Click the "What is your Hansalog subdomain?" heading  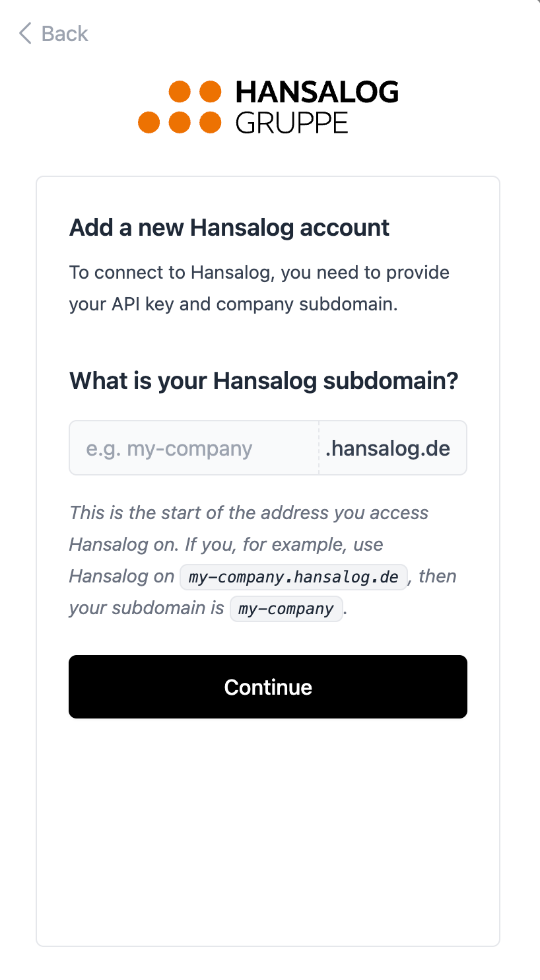(x=263, y=381)
